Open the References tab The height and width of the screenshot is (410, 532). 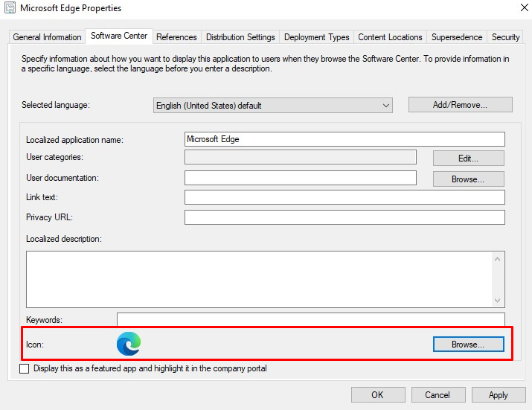point(176,37)
